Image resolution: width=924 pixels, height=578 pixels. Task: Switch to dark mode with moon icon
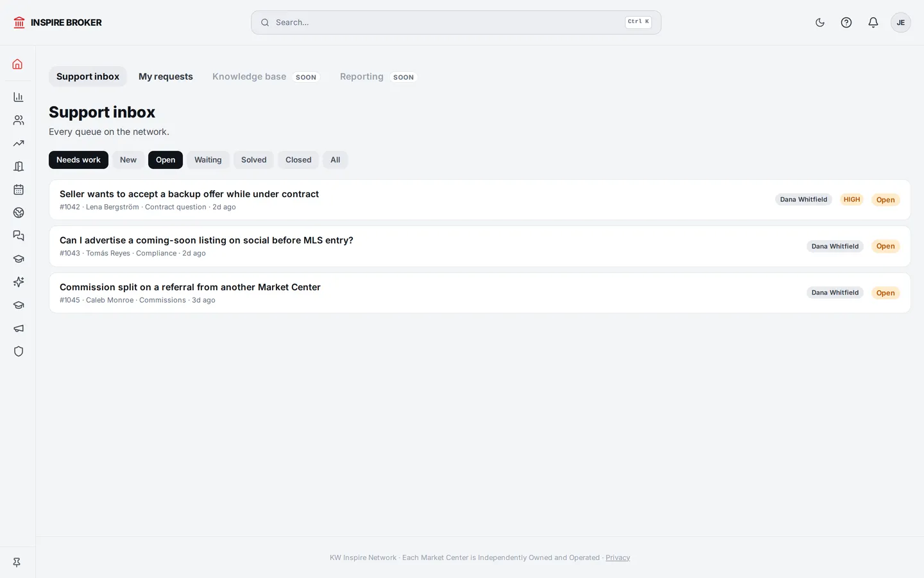point(820,22)
